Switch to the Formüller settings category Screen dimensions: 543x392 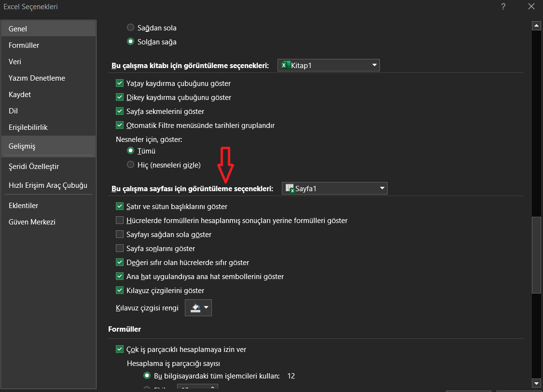(23, 45)
